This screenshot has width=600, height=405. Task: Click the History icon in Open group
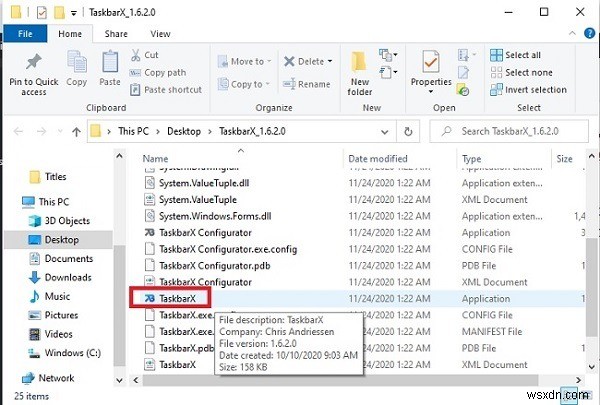pos(463,90)
